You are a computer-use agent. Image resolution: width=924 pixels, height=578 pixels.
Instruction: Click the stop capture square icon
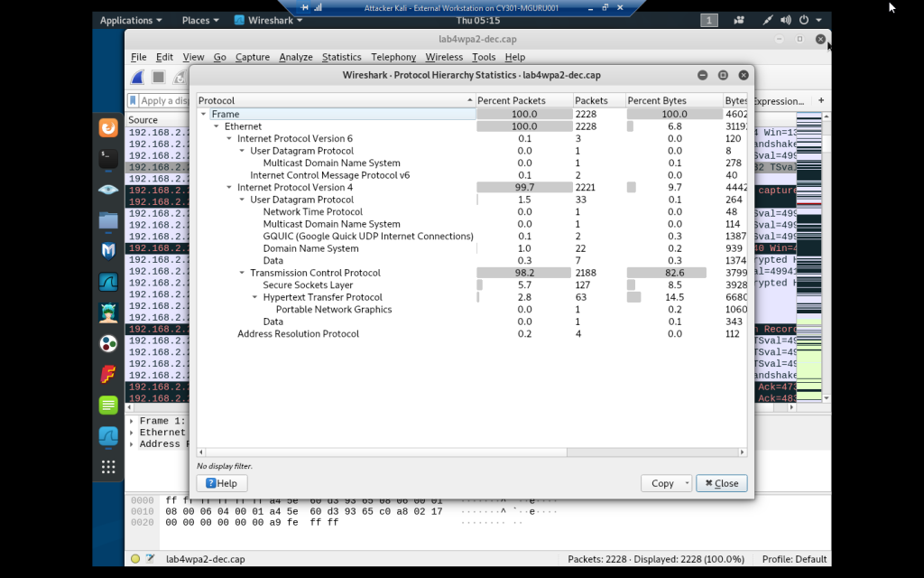pyautogui.click(x=158, y=78)
